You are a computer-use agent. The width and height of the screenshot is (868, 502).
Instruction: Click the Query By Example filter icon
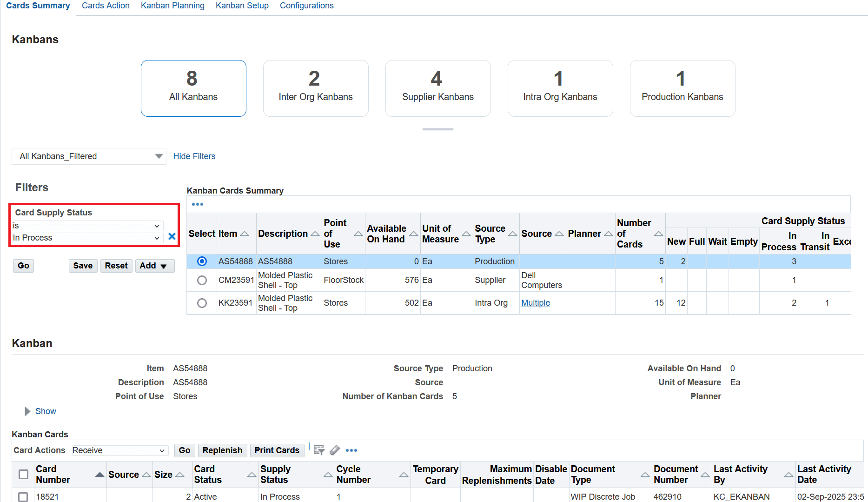(319, 450)
